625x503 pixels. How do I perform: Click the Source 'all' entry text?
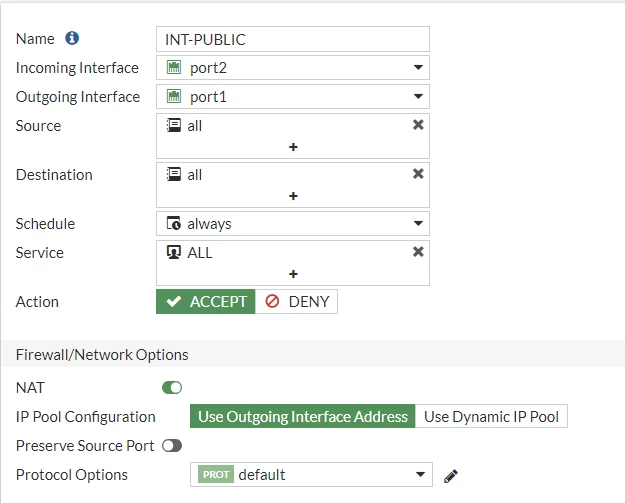(195, 126)
